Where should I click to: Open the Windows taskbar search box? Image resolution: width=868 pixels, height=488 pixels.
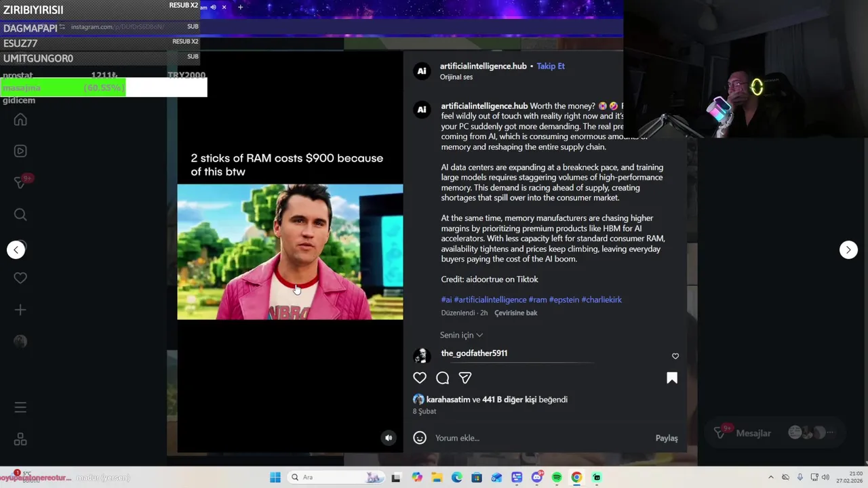click(334, 477)
